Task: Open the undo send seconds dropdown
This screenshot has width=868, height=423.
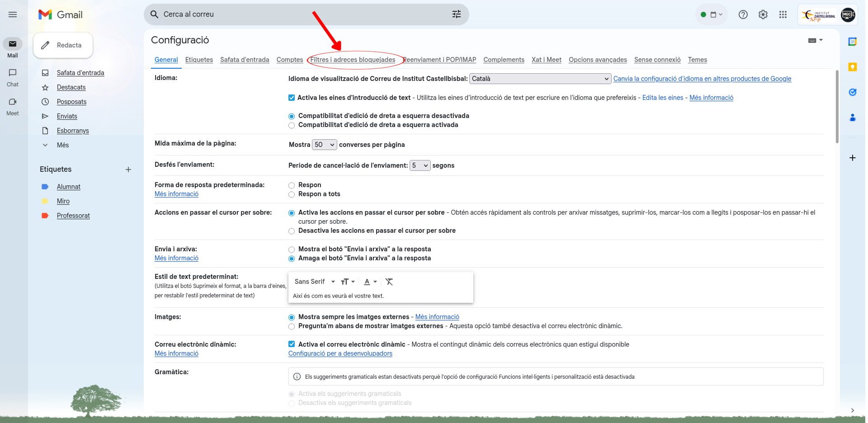Action: 420,165
